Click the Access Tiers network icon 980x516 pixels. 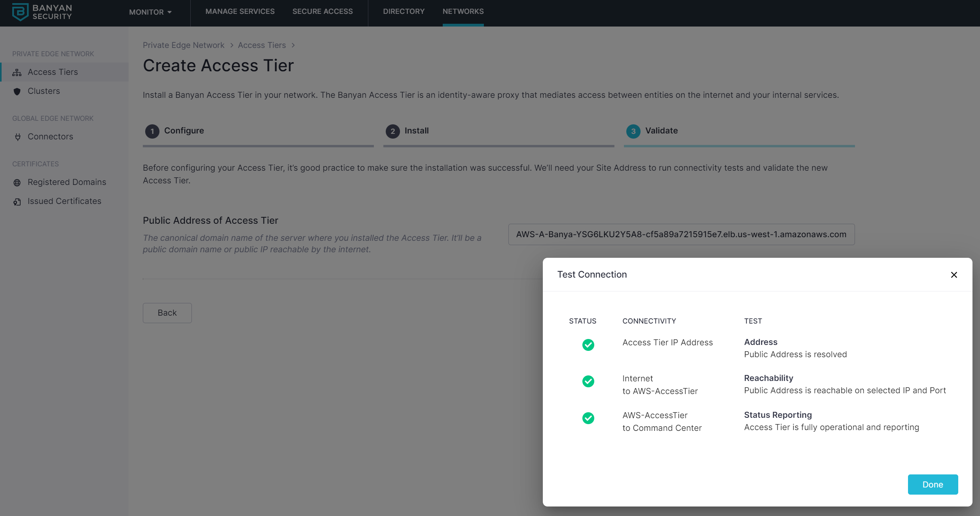17,72
